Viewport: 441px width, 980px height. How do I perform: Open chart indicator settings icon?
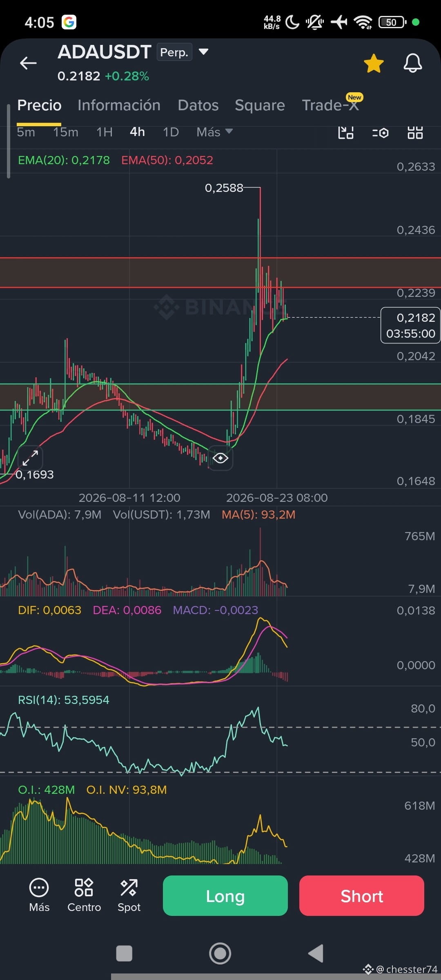(381, 133)
